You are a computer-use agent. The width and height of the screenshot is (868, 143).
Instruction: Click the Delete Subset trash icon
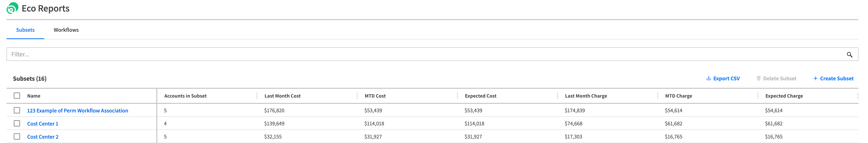[758, 78]
